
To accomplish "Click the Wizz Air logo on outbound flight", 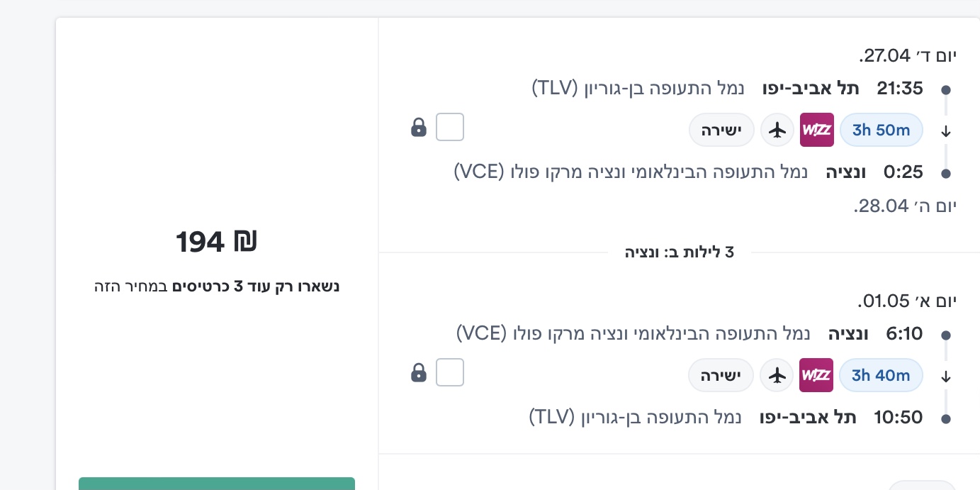I will tap(816, 130).
